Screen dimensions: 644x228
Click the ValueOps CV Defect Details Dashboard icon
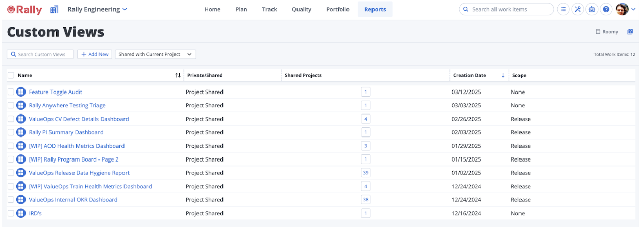tap(21, 119)
